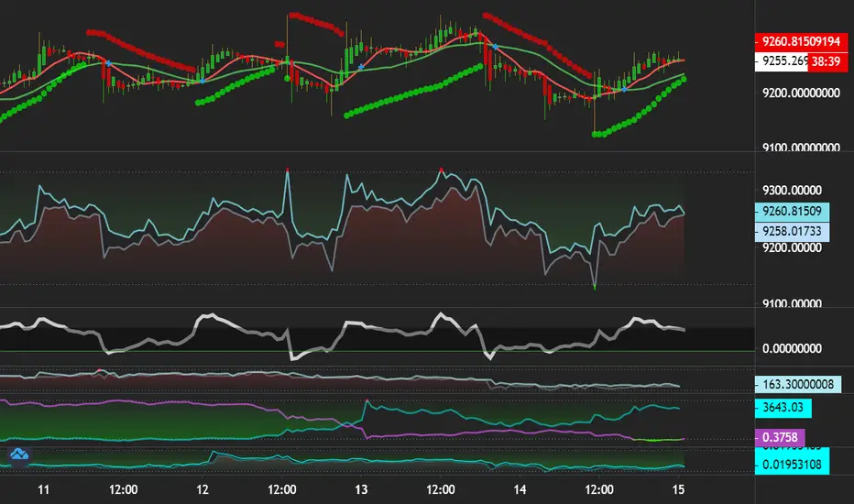Click the 12:00 label between 14 and 15
Image resolution: width=854 pixels, height=504 pixels.
coord(599,490)
